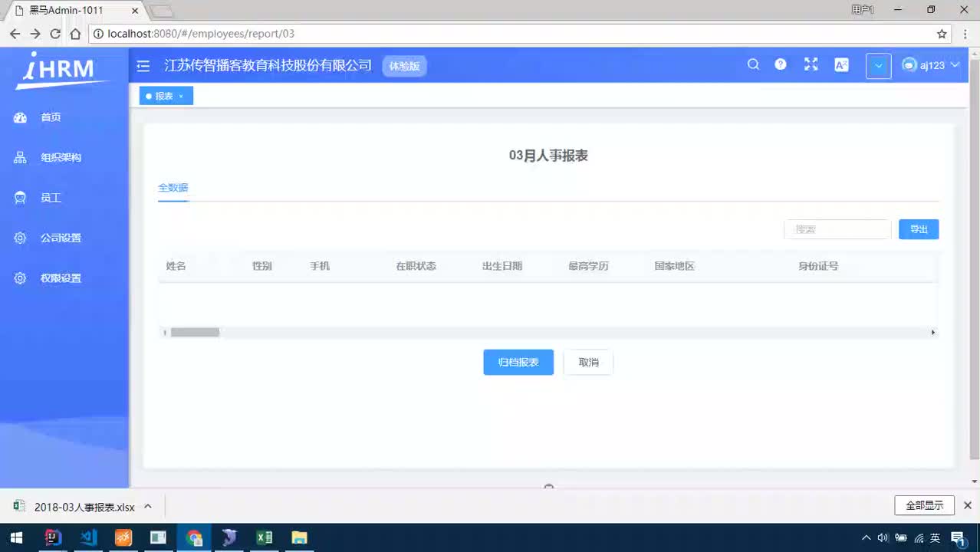Expand the aj123 user menu

click(x=931, y=65)
